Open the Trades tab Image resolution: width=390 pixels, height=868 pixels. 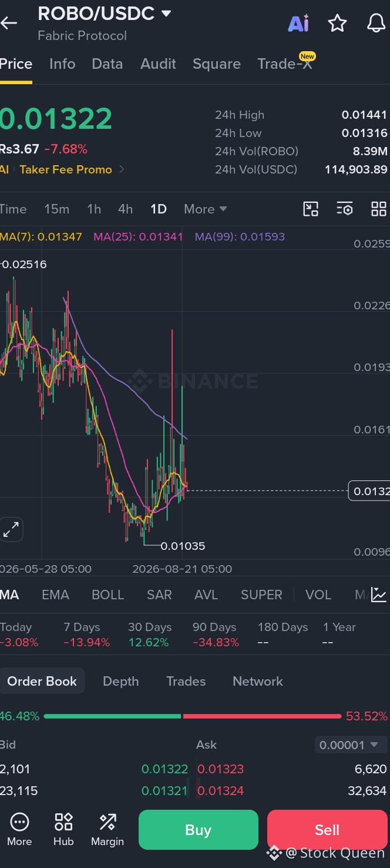(x=186, y=681)
